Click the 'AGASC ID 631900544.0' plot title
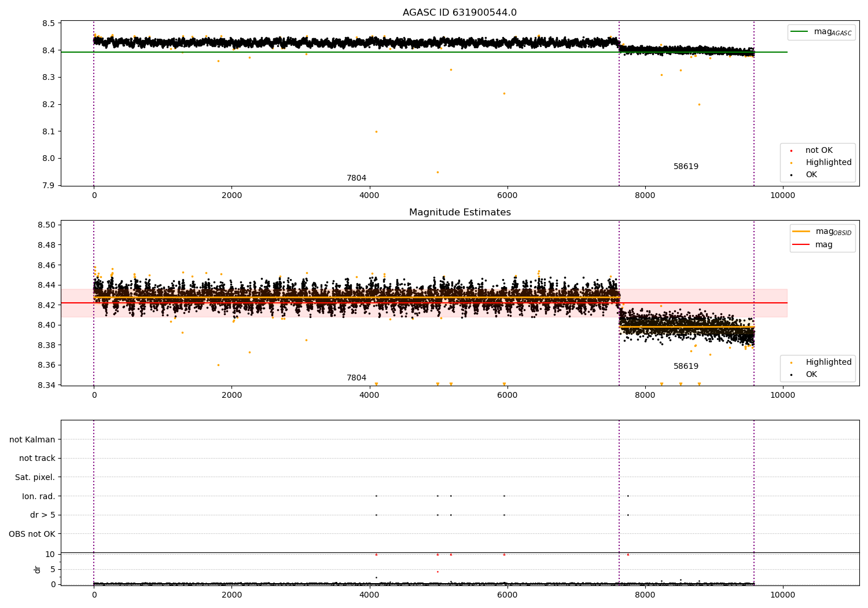The width and height of the screenshot is (868, 608). pyautogui.click(x=459, y=13)
